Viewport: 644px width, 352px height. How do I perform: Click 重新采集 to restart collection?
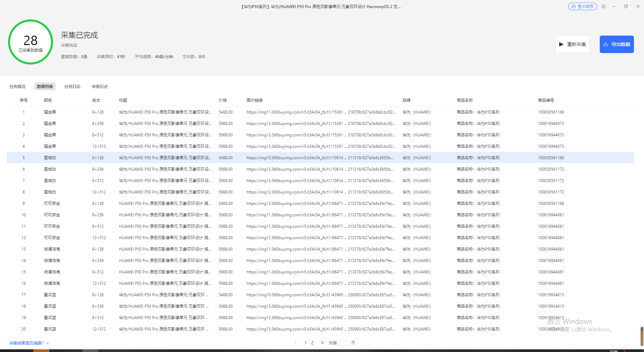[x=572, y=44]
